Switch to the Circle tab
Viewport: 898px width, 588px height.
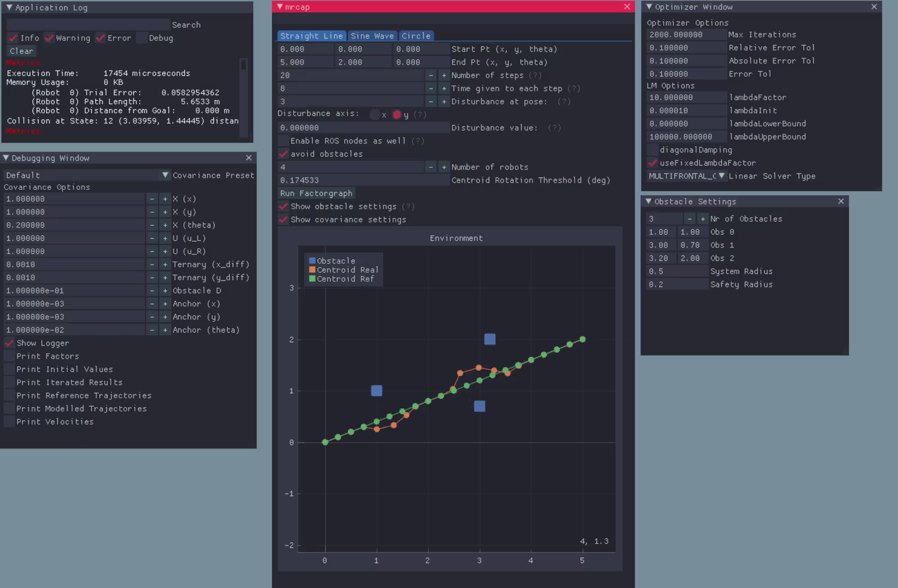(416, 36)
